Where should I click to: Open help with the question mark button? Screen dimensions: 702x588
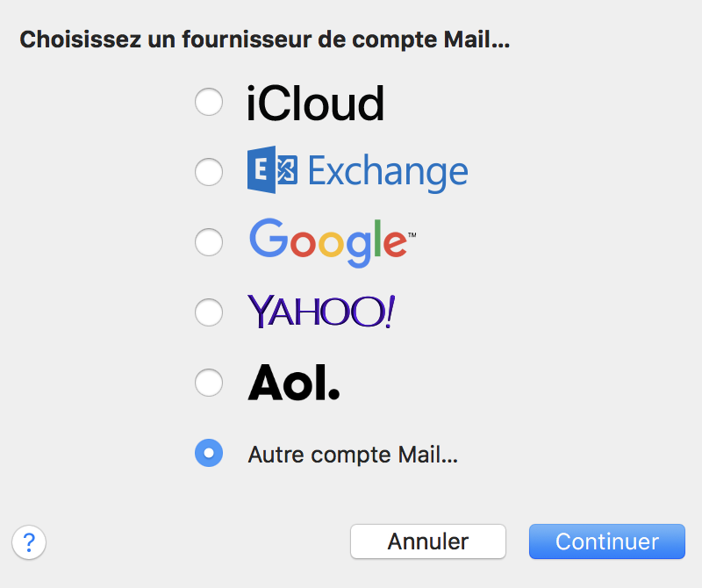29,541
